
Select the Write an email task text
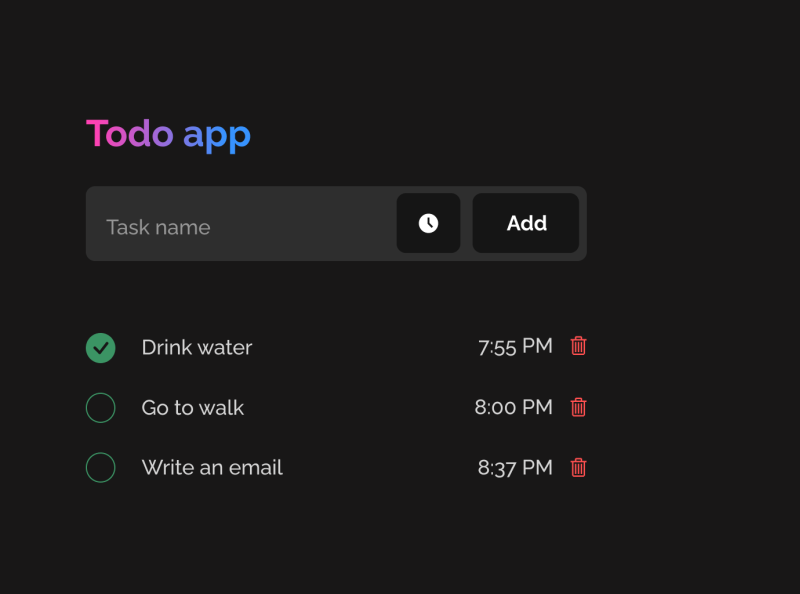point(212,468)
